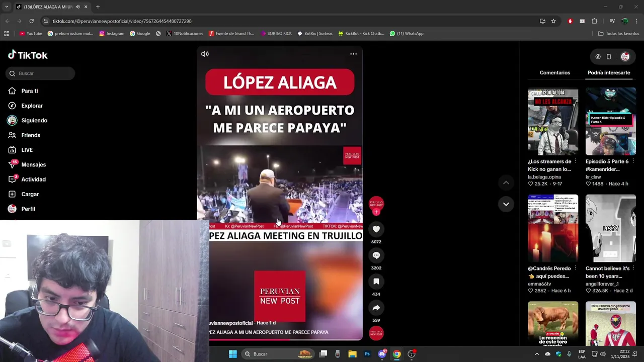The height and width of the screenshot is (362, 644).
Task: Open the Kick streamers video thumbnail
Action: coord(553,122)
